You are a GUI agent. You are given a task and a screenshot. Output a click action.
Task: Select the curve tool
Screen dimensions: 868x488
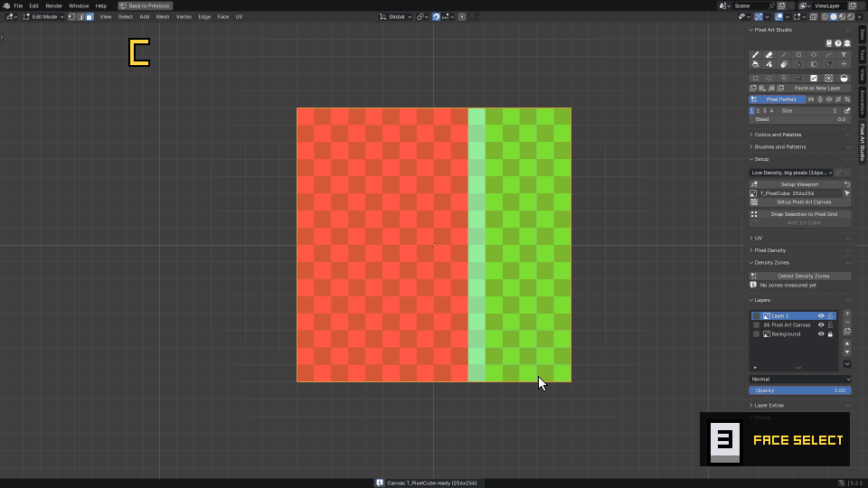click(x=829, y=55)
